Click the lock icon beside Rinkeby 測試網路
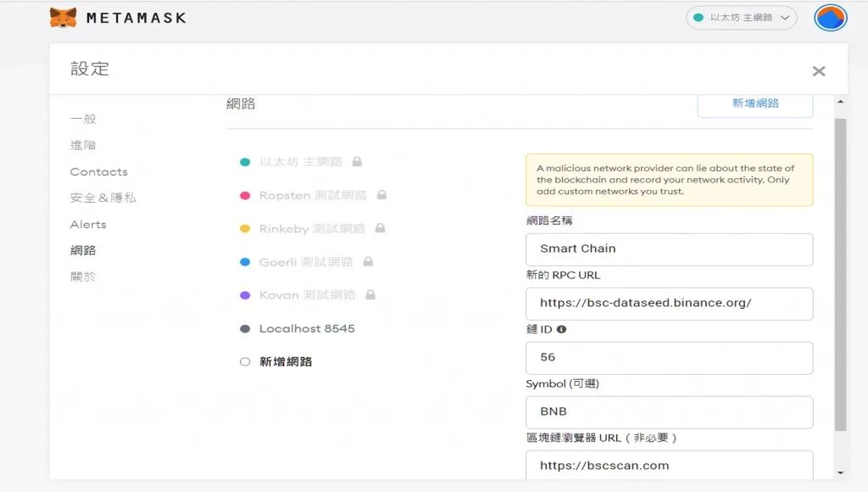Screen dimensions: 868x492 tap(380, 227)
